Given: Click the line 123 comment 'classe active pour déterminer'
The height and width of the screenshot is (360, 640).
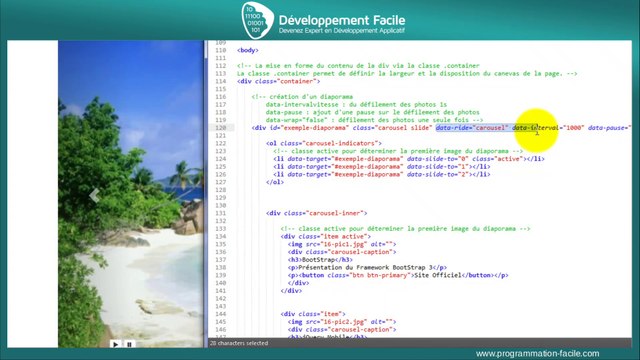Looking at the screenshot, I should point(398,151).
